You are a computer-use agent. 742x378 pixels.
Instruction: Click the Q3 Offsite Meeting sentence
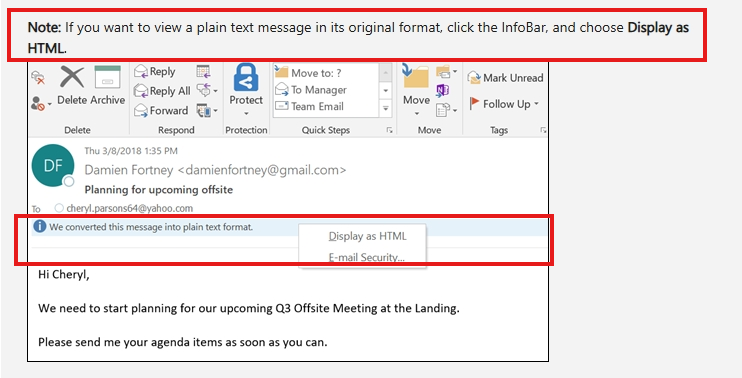pos(249,308)
